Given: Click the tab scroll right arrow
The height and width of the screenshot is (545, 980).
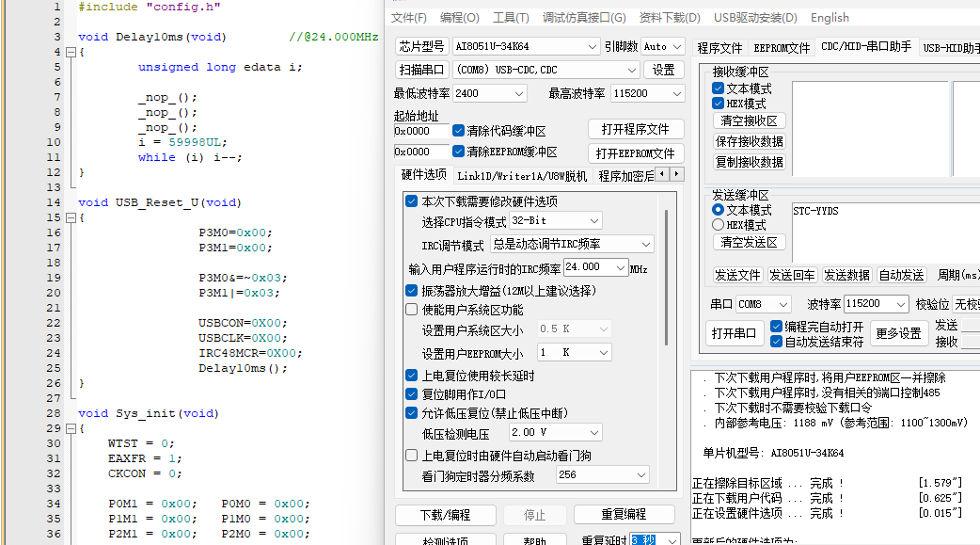Looking at the screenshot, I should (x=677, y=174).
